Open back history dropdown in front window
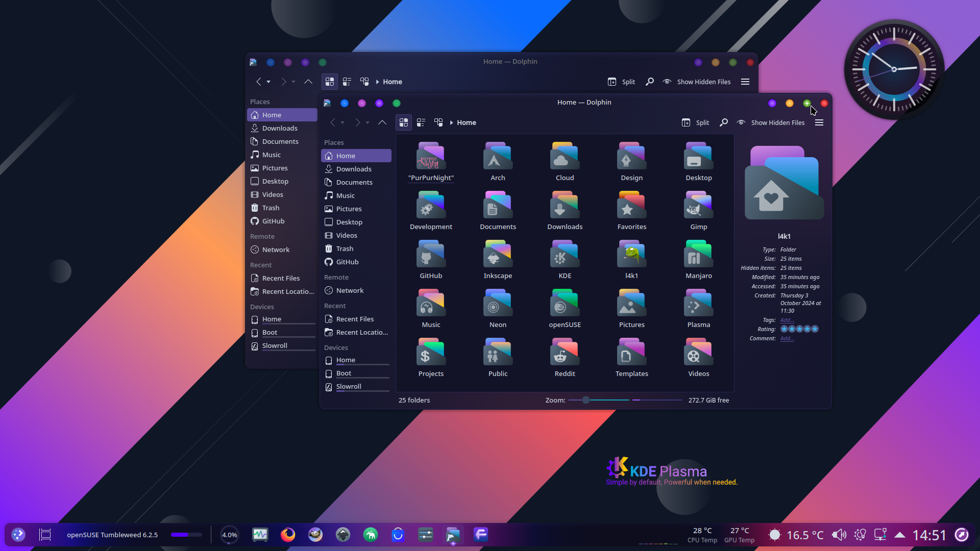Image resolution: width=980 pixels, height=551 pixels. (342, 123)
